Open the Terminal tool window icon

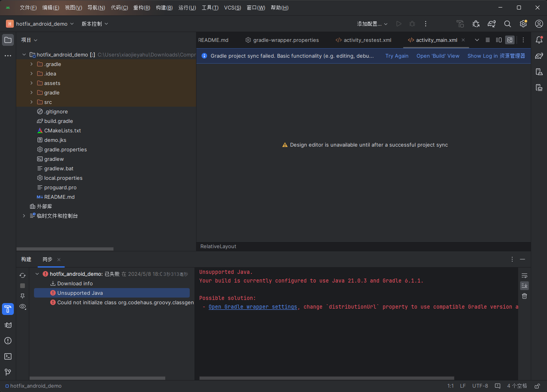pyautogui.click(x=8, y=356)
